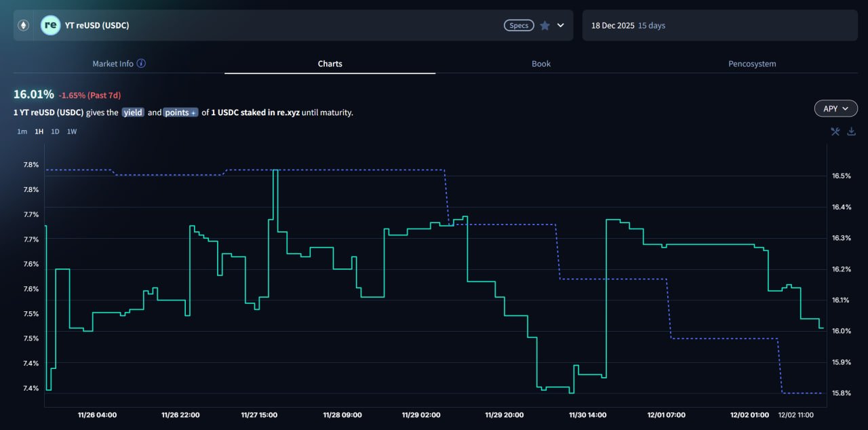Viewport: 868px width, 430px height.
Task: Open the APY chart type dropdown
Action: (x=835, y=109)
